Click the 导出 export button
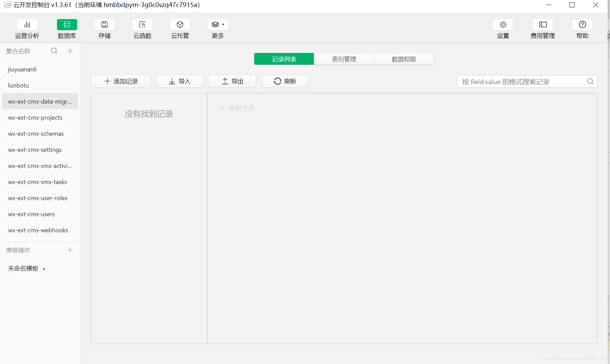Viewport: 610px width, 364px height. point(232,81)
